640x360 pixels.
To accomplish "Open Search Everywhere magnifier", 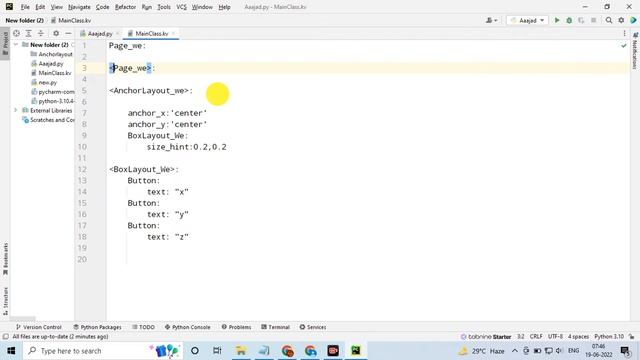I will click(609, 20).
